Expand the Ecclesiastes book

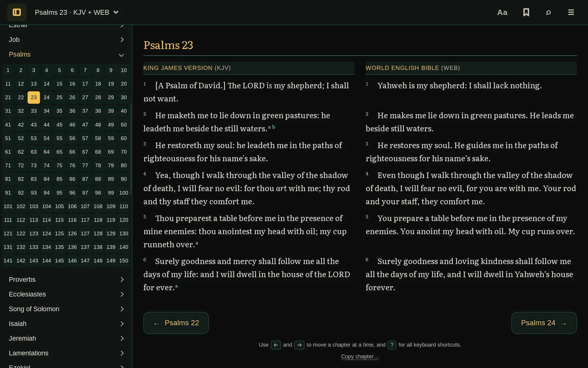point(66,294)
